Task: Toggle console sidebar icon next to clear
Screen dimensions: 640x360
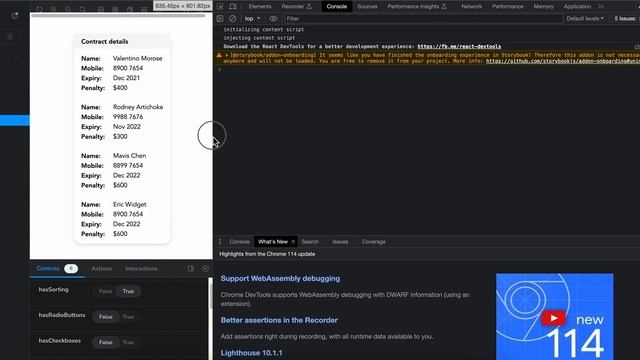Action: click(x=220, y=19)
